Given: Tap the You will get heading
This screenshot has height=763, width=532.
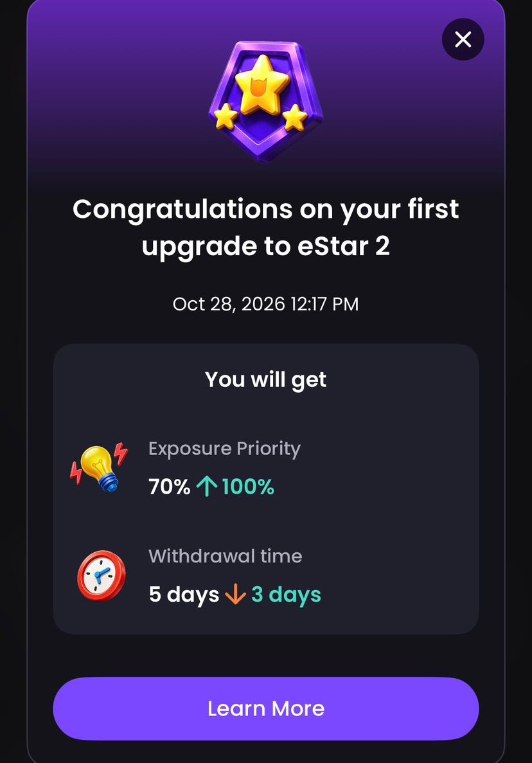Looking at the screenshot, I should click(x=265, y=380).
